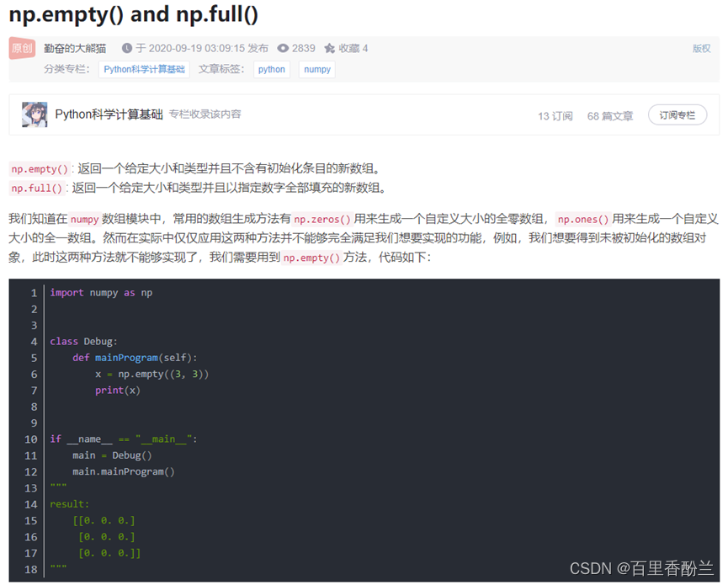The height and width of the screenshot is (585, 728).
Task: Select the python article tag
Action: [x=271, y=69]
